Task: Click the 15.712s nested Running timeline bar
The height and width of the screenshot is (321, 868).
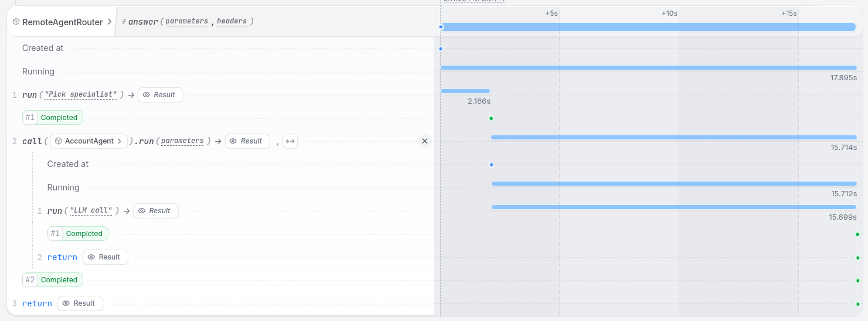Action: pos(674,183)
